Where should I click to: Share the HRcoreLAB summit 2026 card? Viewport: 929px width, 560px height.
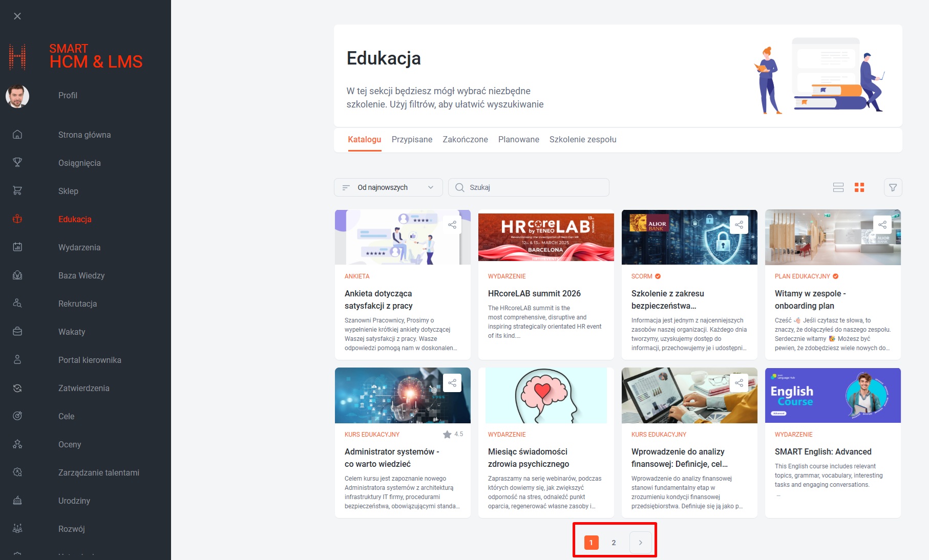point(596,224)
